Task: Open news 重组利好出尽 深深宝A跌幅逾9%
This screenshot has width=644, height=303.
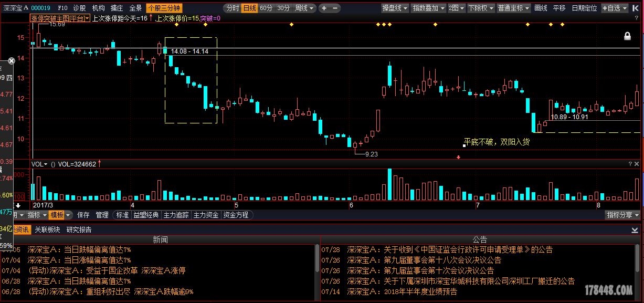Action: pos(111,291)
